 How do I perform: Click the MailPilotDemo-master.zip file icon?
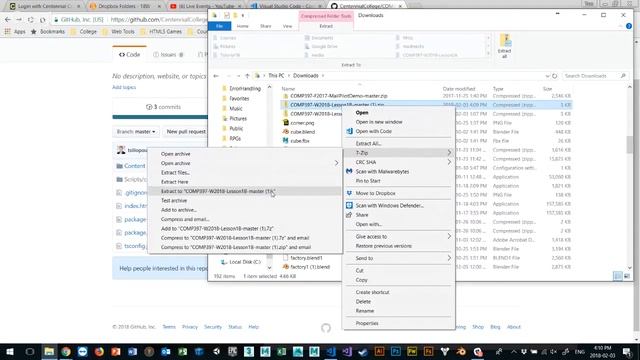click(286, 96)
